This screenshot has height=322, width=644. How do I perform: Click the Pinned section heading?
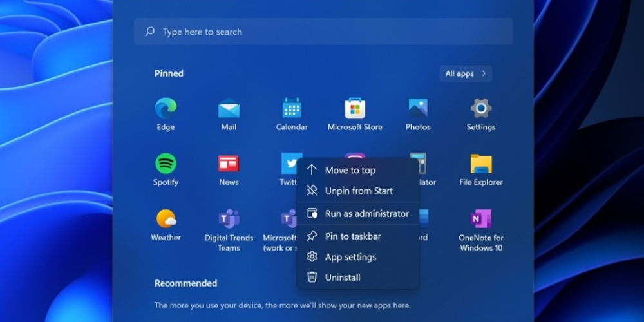click(x=169, y=73)
